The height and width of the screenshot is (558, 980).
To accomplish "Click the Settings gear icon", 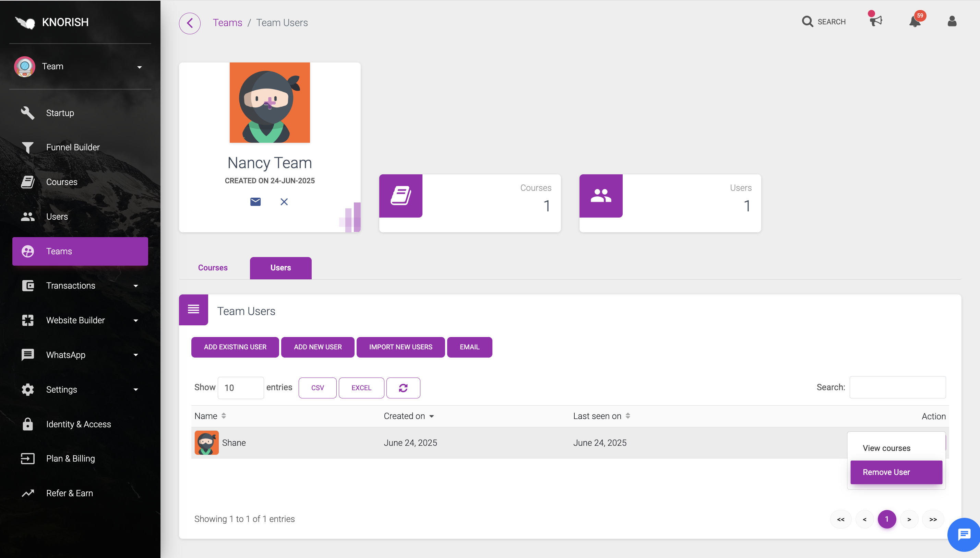I will point(27,390).
